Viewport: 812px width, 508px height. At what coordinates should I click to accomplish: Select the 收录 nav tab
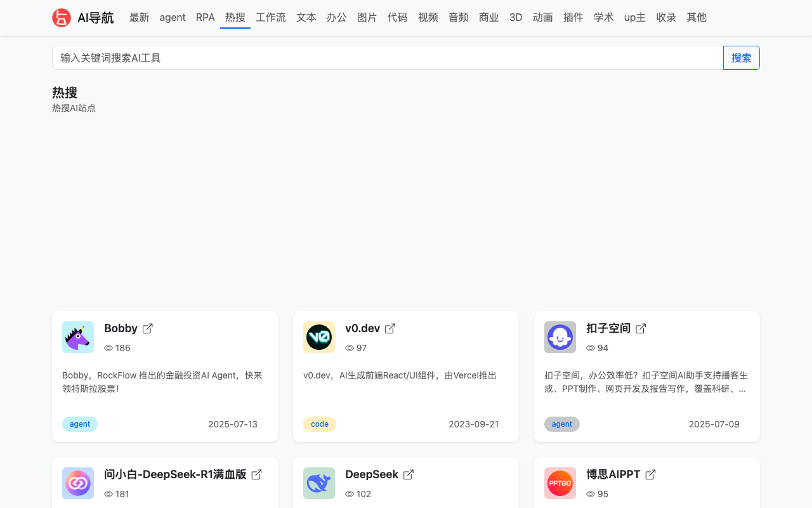pyautogui.click(x=666, y=18)
